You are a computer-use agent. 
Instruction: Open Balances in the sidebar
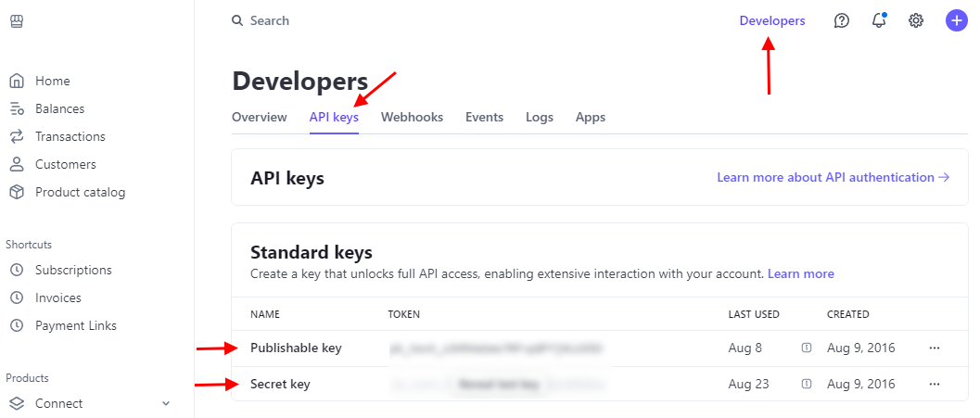pos(59,108)
